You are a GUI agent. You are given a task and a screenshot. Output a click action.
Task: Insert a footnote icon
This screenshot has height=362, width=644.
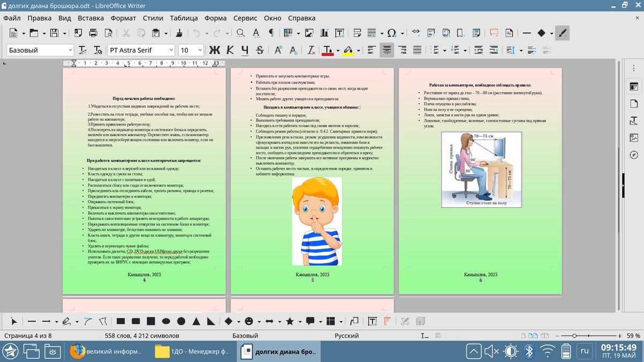[x=431, y=33]
